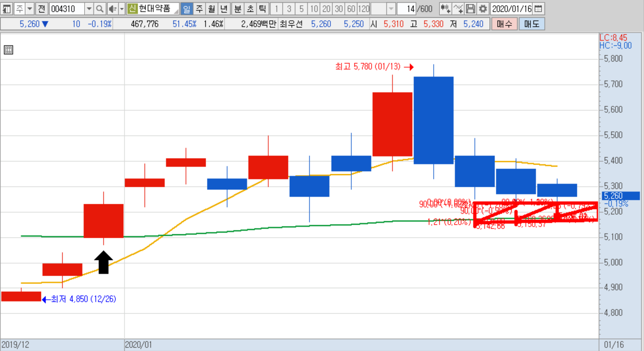Click the 전 button beside the stock code
644x351 pixels.
point(41,8)
